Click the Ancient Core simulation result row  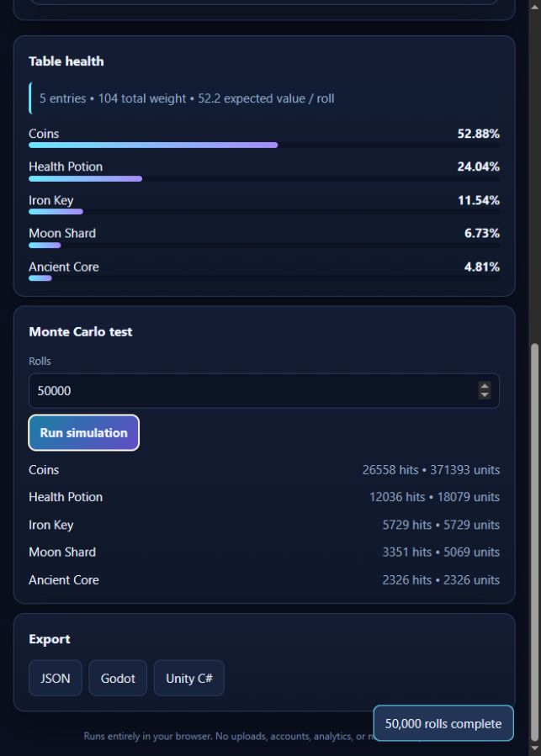(264, 579)
